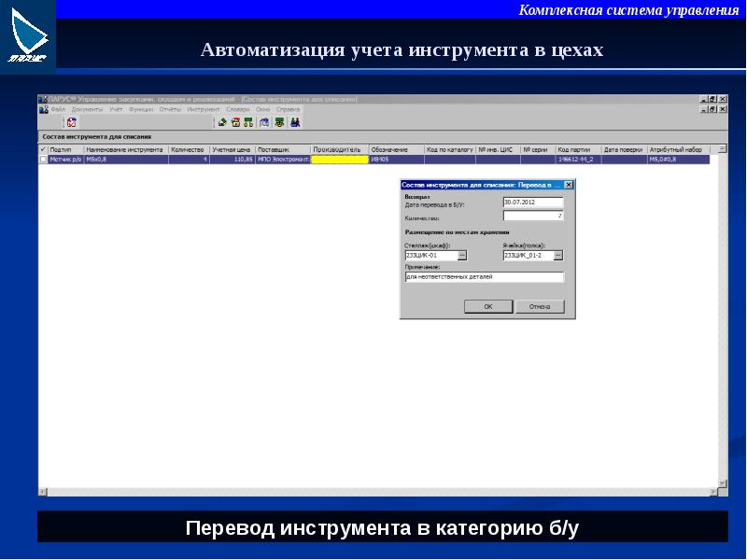This screenshot has height=560, width=747.
Task: Click the two-people users toolbar icon
Action: coord(294,122)
